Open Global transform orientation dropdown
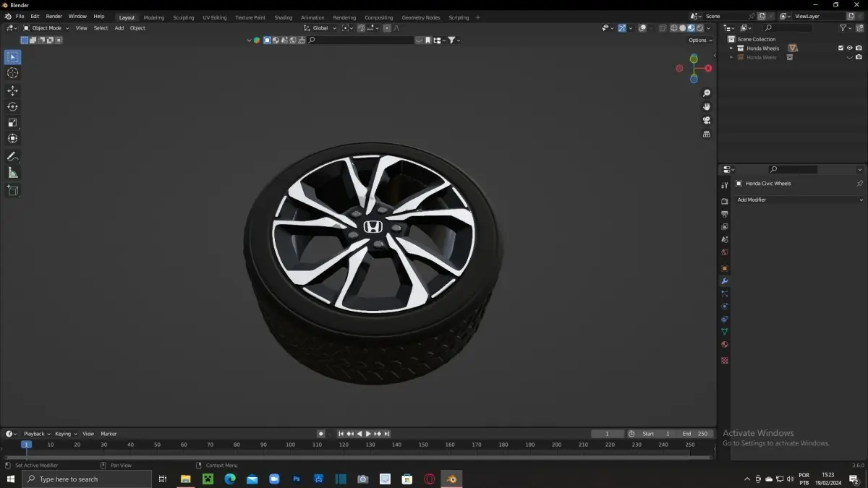The width and height of the screenshot is (868, 488). 319,28
